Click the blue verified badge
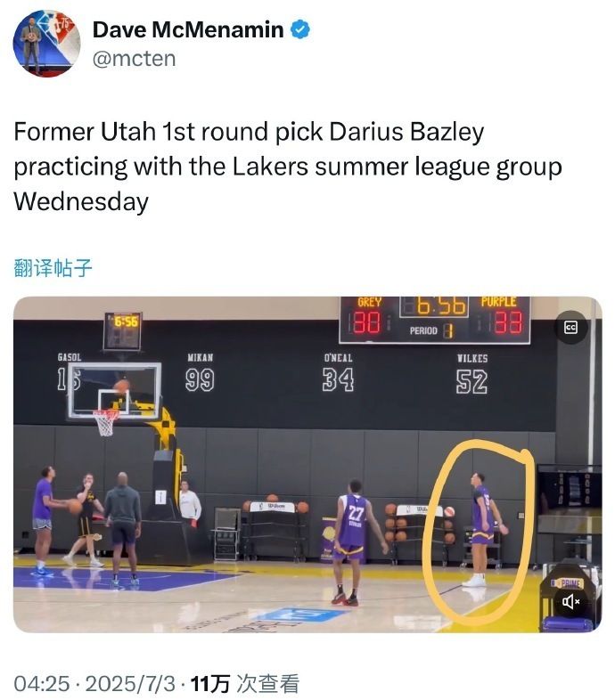 click(x=300, y=30)
